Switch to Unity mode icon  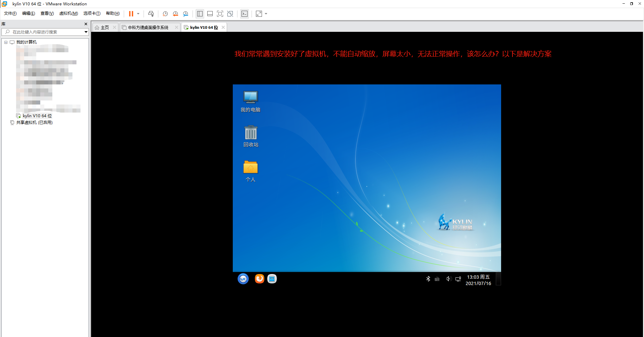coord(230,14)
